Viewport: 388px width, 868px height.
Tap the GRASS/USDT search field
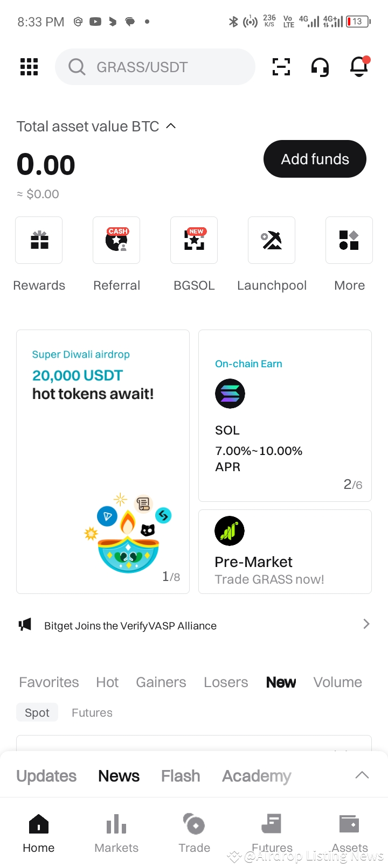(155, 67)
